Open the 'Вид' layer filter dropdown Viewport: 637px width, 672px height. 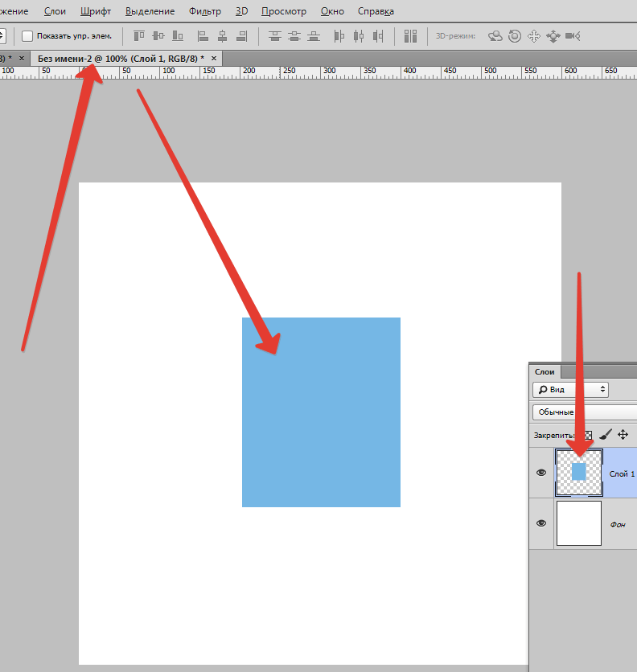[x=570, y=390]
